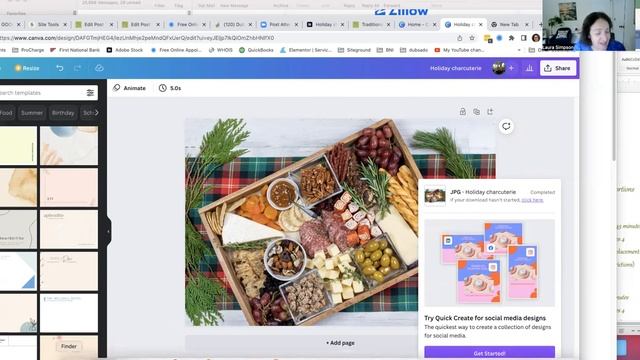This screenshot has width=640, height=360.
Task: Duplicate the page with the copy icon
Action: pyautogui.click(x=476, y=111)
